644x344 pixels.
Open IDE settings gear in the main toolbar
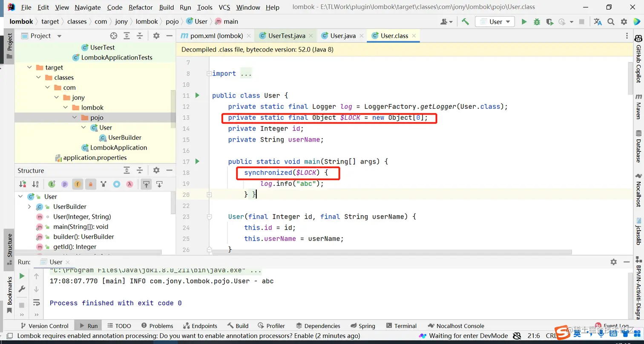coord(624,22)
